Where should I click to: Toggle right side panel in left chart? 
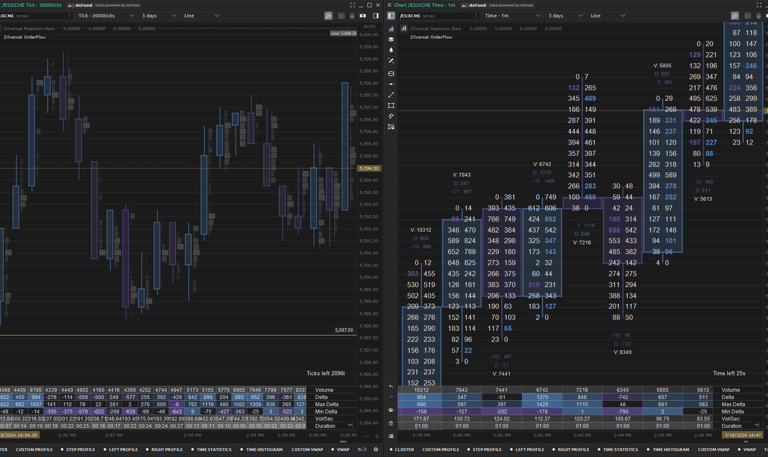click(x=376, y=16)
